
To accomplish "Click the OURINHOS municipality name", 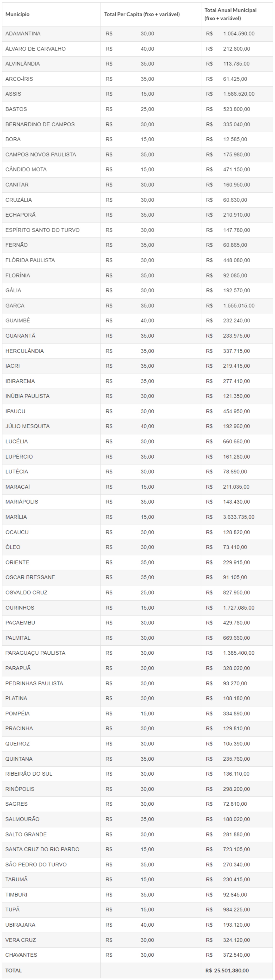I will [20, 607].
